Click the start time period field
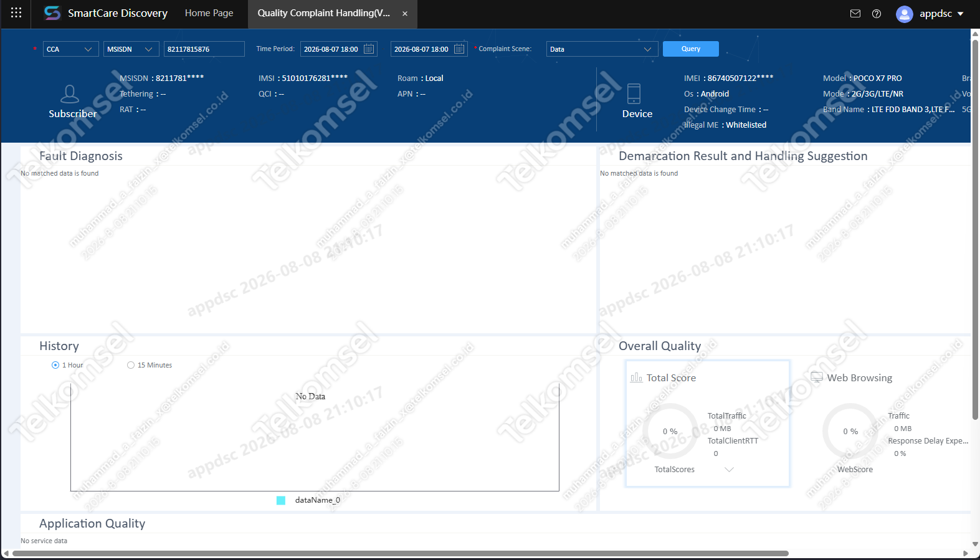This screenshot has height=560, width=980. 339,49
